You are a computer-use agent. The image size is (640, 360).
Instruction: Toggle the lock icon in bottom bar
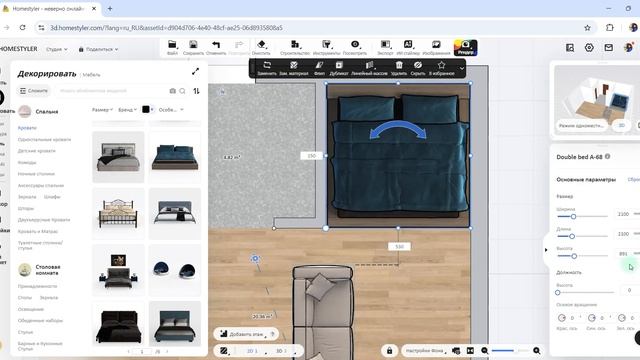pos(389,351)
